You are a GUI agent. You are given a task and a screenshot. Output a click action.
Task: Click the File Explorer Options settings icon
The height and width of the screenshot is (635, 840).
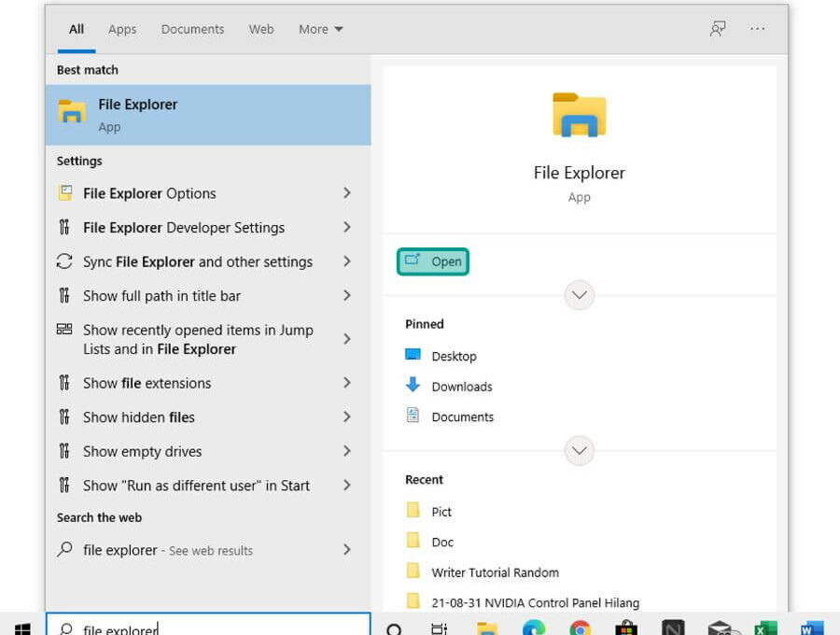point(64,193)
